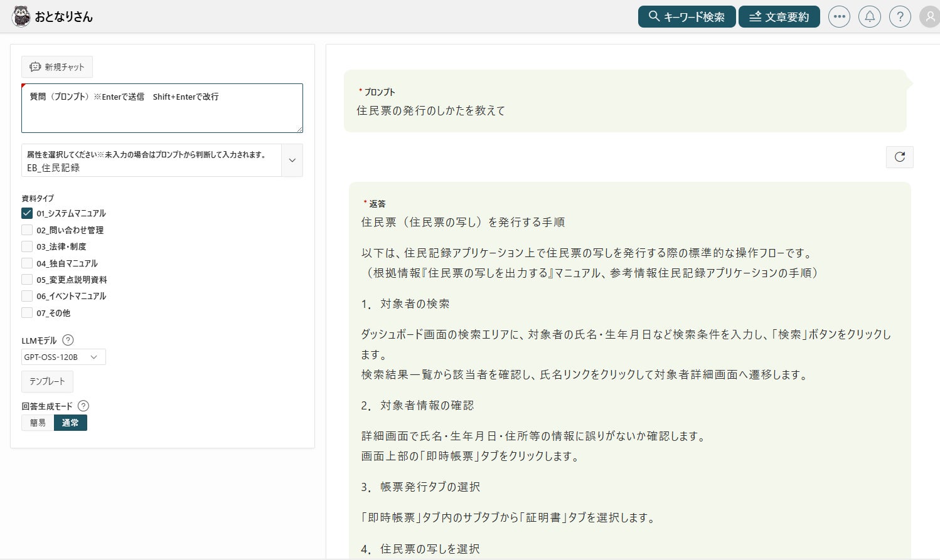This screenshot has height=560, width=940.
Task: Tick the 07_その他 checkbox
Action: (x=27, y=313)
